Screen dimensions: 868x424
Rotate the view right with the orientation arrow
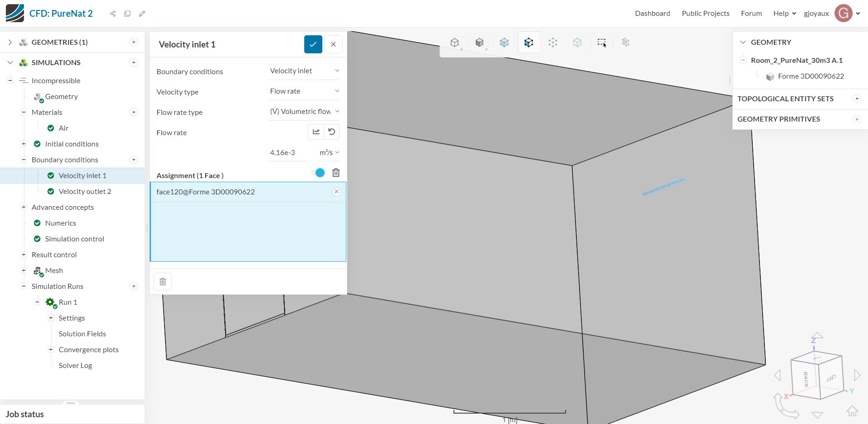point(857,375)
